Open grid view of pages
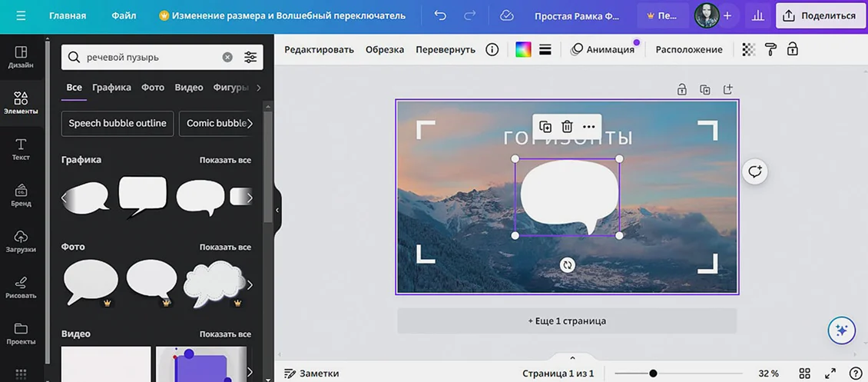This screenshot has height=382, width=868. click(805, 373)
